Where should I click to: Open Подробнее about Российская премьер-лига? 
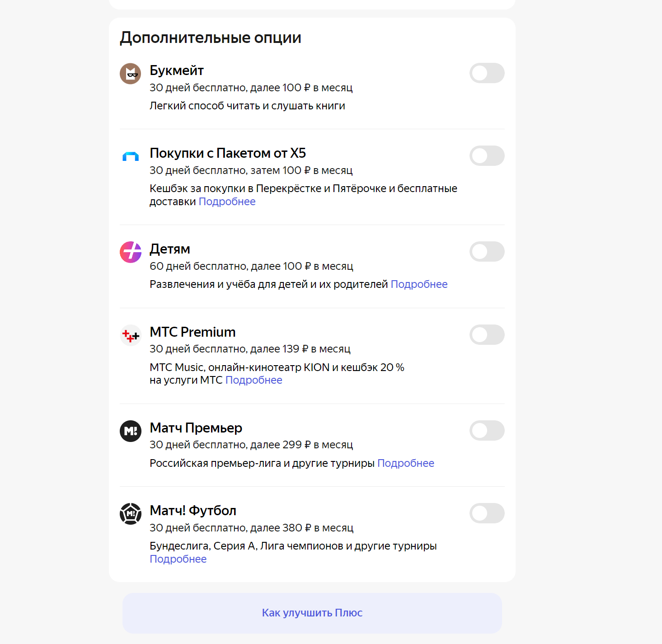406,463
